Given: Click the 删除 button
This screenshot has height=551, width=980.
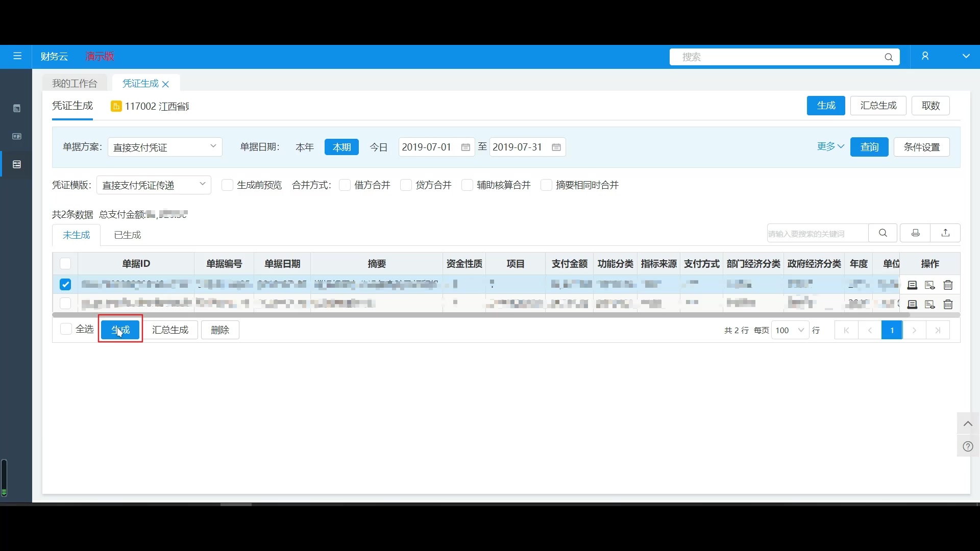Looking at the screenshot, I should 220,330.
